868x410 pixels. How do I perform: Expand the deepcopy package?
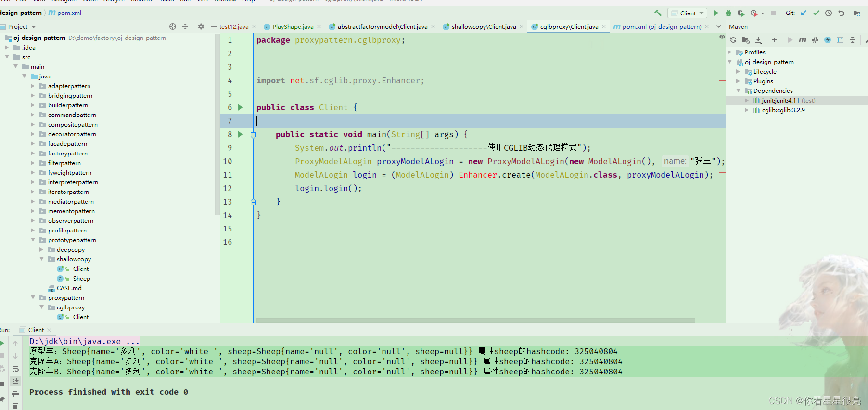point(41,249)
